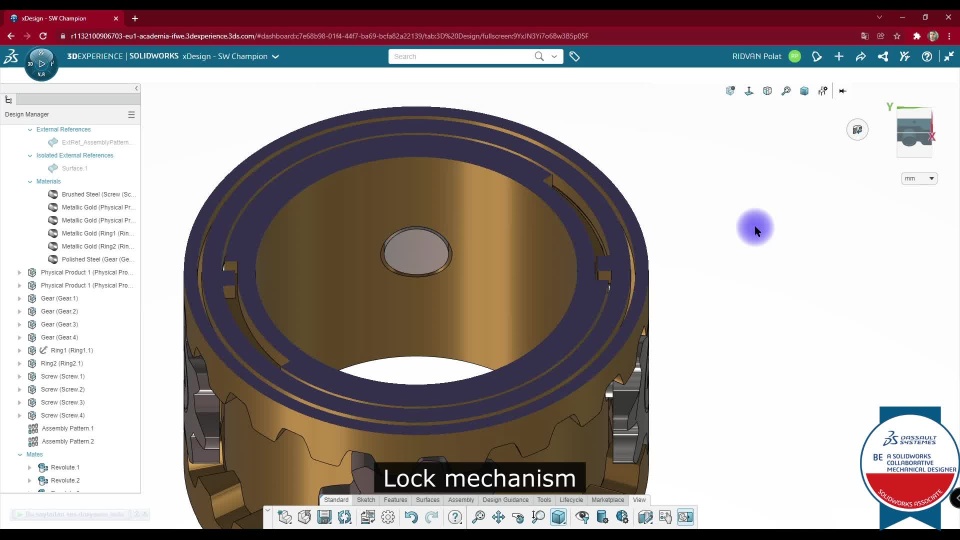Collapse the Materials node
Image resolution: width=960 pixels, height=540 pixels.
click(30, 182)
